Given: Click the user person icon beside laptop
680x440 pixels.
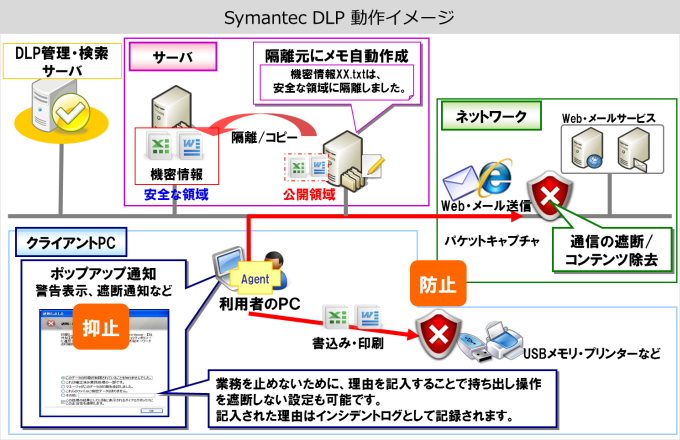Looking at the screenshot, I should pos(276,268).
